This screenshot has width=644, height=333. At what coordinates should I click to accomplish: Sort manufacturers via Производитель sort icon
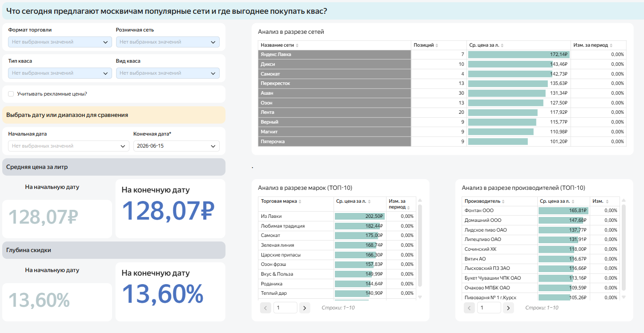(504, 201)
